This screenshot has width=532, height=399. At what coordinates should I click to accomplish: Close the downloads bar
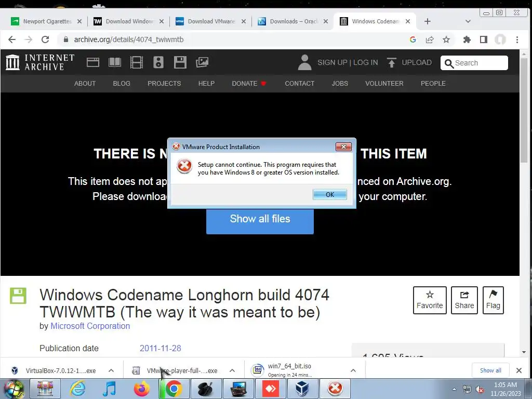tap(519, 370)
